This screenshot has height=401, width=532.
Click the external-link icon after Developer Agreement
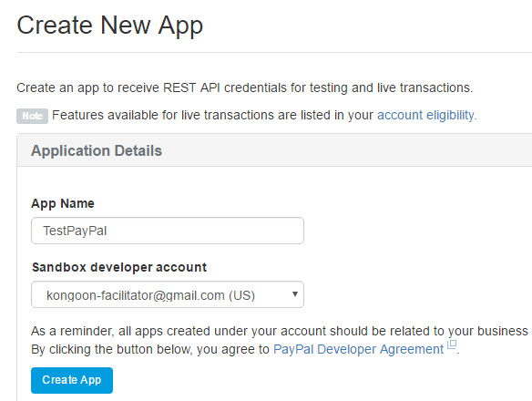[452, 344]
